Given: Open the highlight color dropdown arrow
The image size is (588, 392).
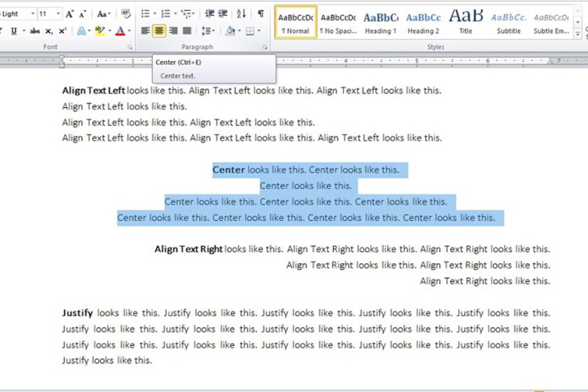Looking at the screenshot, I should (110, 31).
